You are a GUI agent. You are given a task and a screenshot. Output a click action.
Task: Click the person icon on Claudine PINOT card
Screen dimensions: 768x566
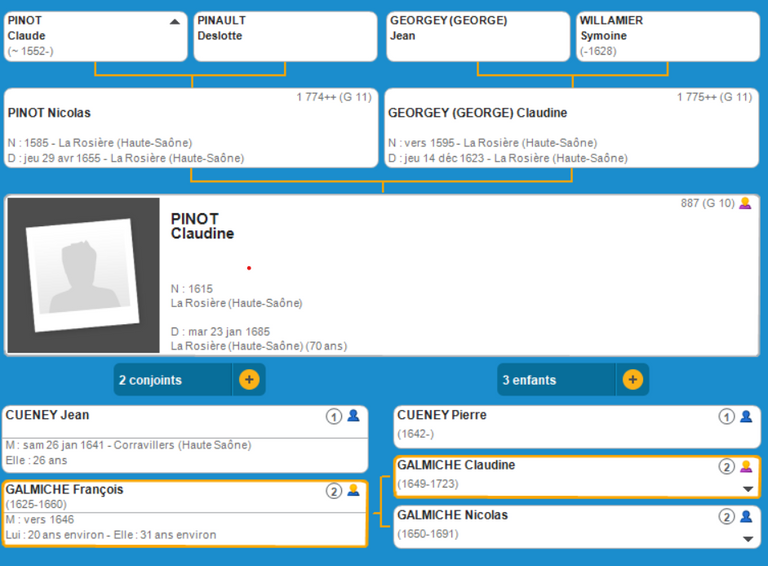coord(745,204)
